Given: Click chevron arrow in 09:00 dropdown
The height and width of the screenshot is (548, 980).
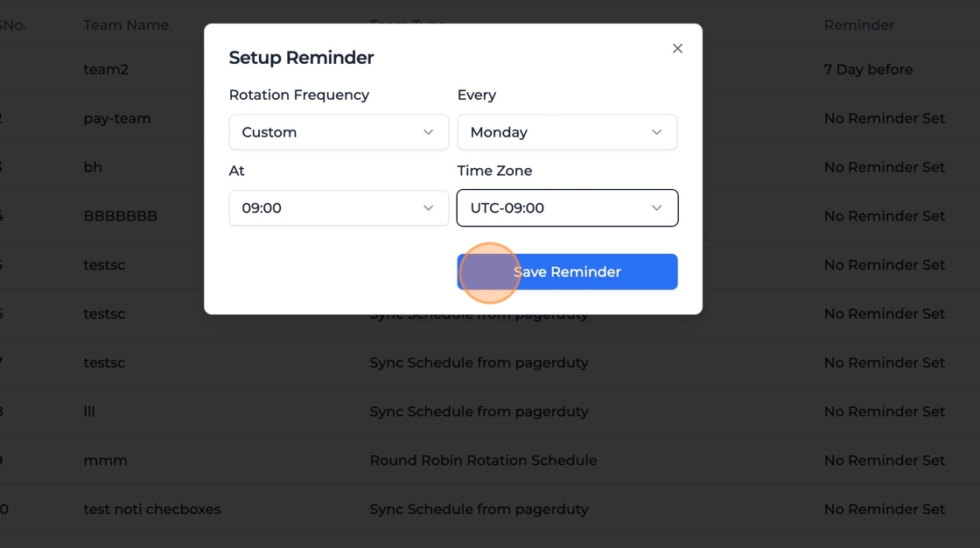Looking at the screenshot, I should click(428, 208).
